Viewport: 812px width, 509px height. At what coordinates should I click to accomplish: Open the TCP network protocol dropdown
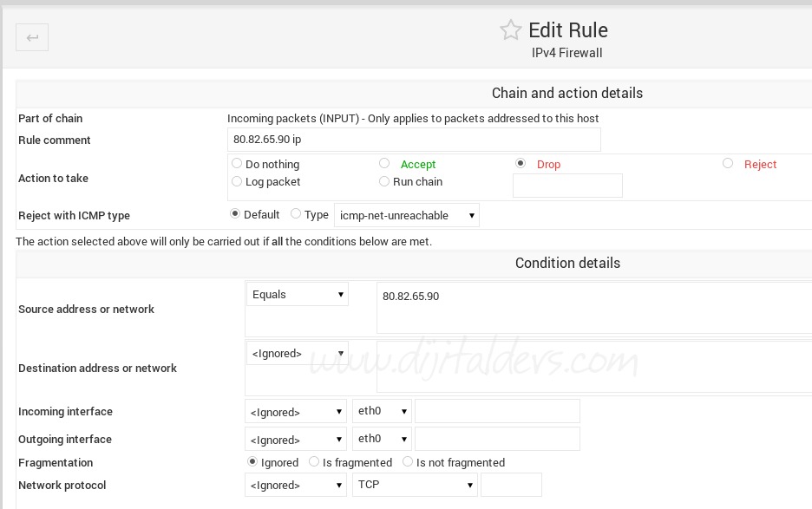point(415,485)
